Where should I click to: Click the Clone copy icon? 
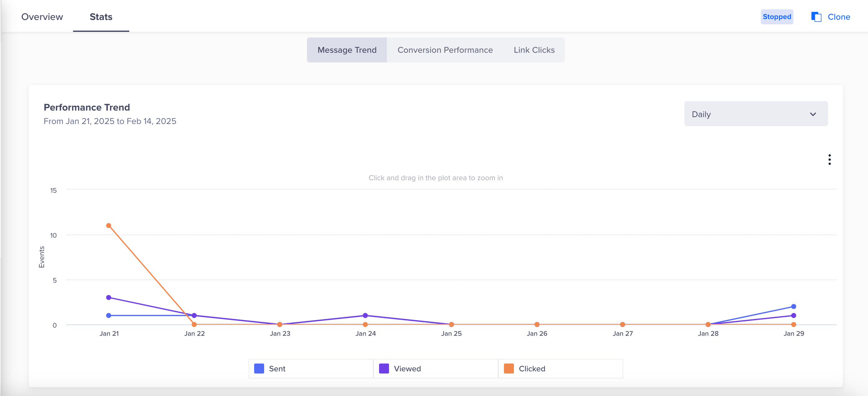(x=816, y=17)
